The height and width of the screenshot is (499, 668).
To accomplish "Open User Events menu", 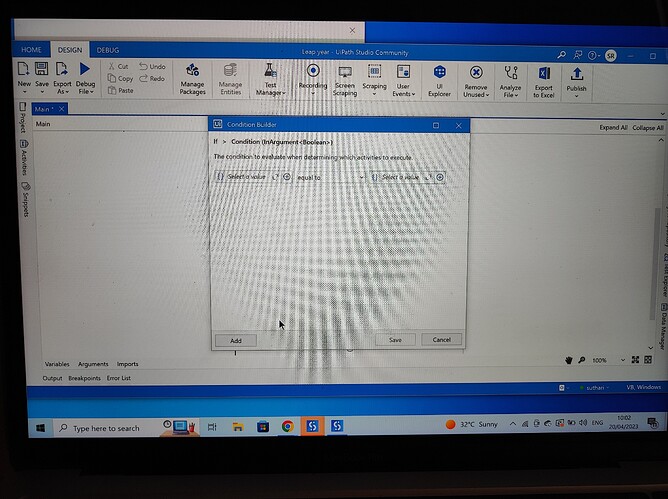I will (x=403, y=81).
